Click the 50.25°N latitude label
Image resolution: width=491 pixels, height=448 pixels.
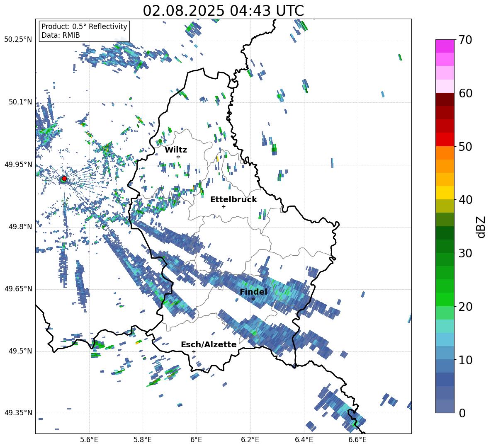point(18,40)
